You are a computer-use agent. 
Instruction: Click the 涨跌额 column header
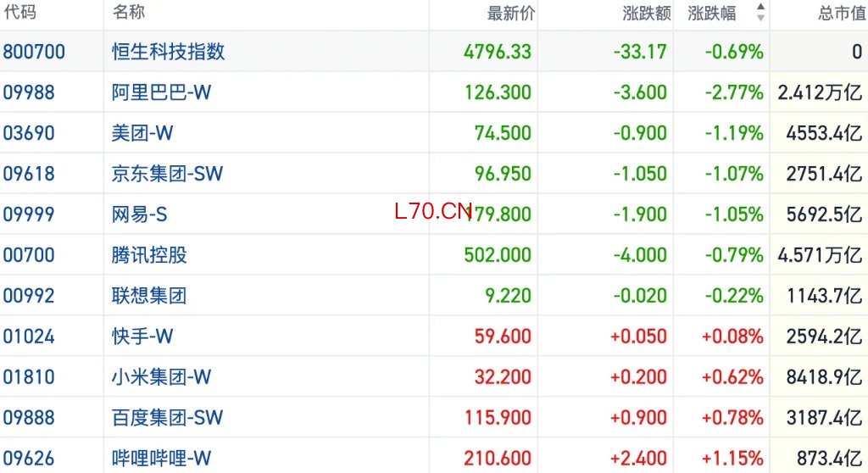pos(647,13)
